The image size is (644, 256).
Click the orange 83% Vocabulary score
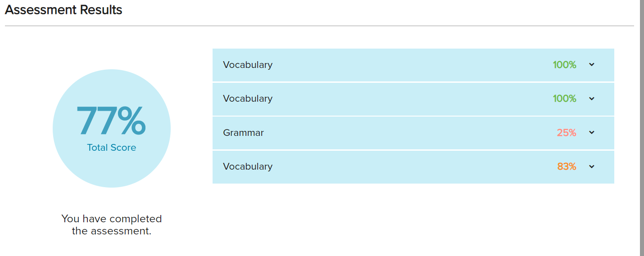tap(566, 166)
